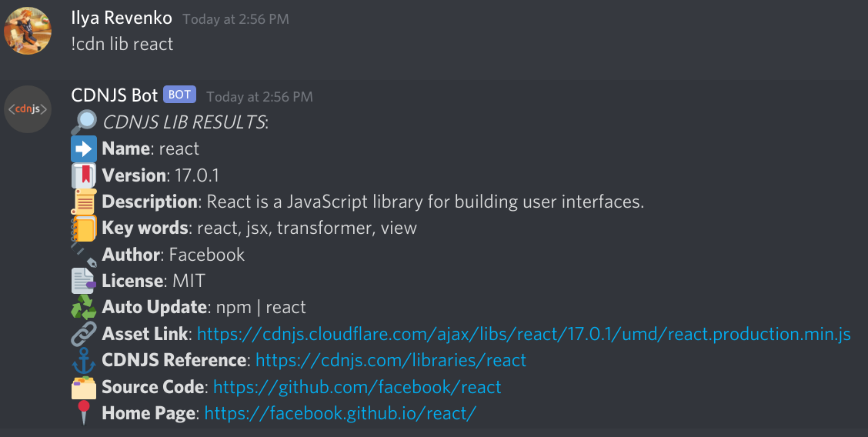The height and width of the screenshot is (437, 868).
Task: Click the CDNJS Bot avatar
Action: tap(28, 109)
